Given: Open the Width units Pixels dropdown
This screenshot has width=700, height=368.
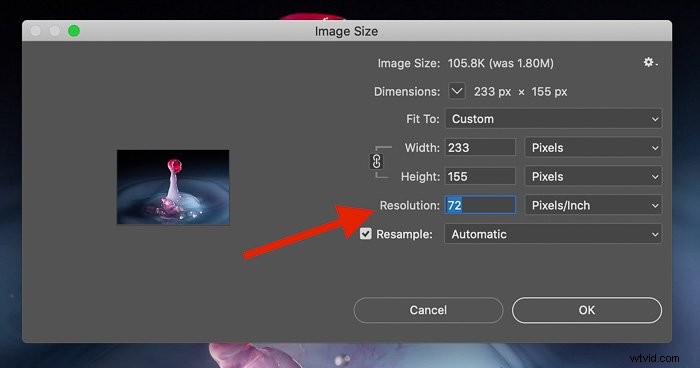Looking at the screenshot, I should pos(593,147).
